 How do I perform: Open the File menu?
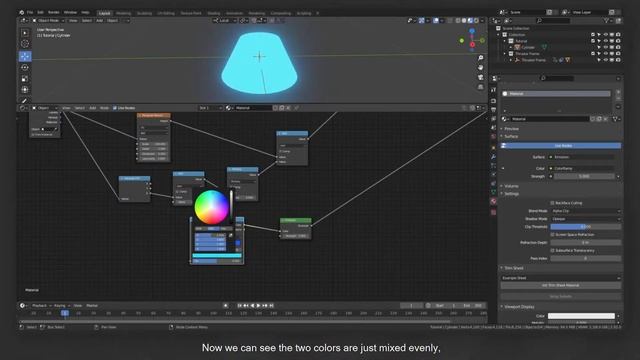tap(30, 13)
